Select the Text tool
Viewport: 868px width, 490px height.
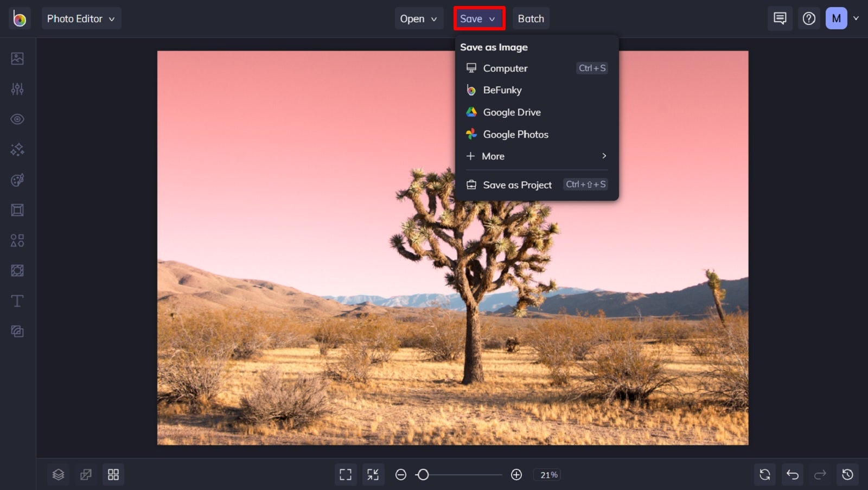17,301
